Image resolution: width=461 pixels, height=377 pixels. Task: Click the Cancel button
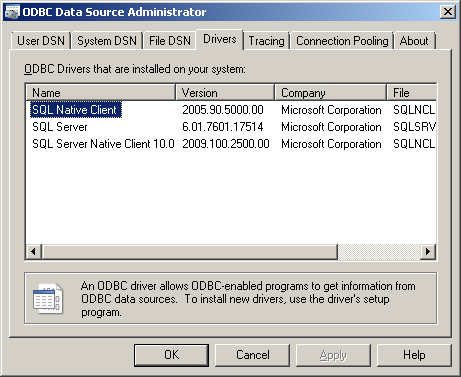pyautogui.click(x=253, y=355)
